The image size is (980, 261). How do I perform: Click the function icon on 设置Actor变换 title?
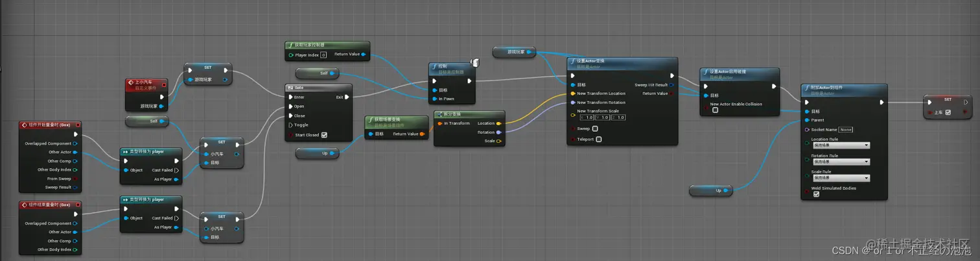[572, 61]
